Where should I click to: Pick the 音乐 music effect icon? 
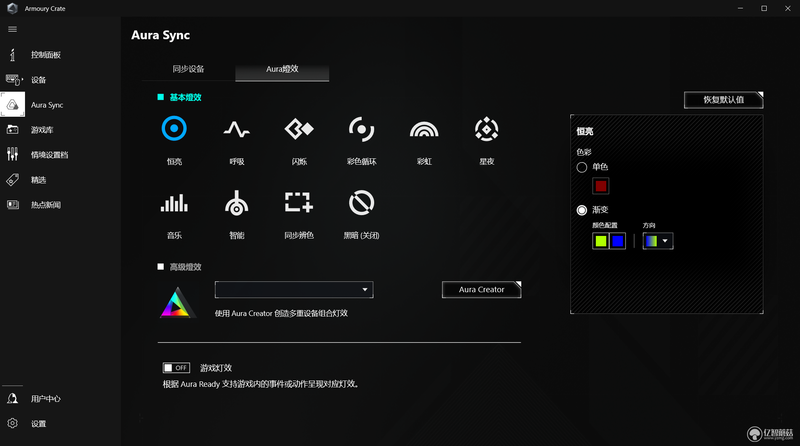[174, 203]
